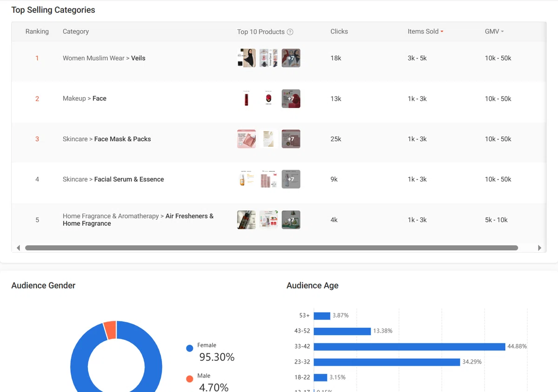
Task: Click the 23-32 age bar
Action: point(387,362)
